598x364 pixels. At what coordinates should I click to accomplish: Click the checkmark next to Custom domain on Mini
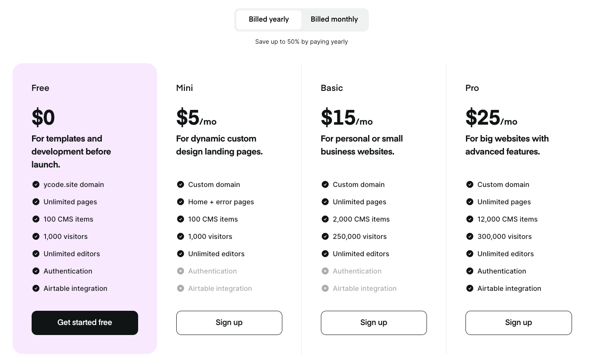click(181, 184)
